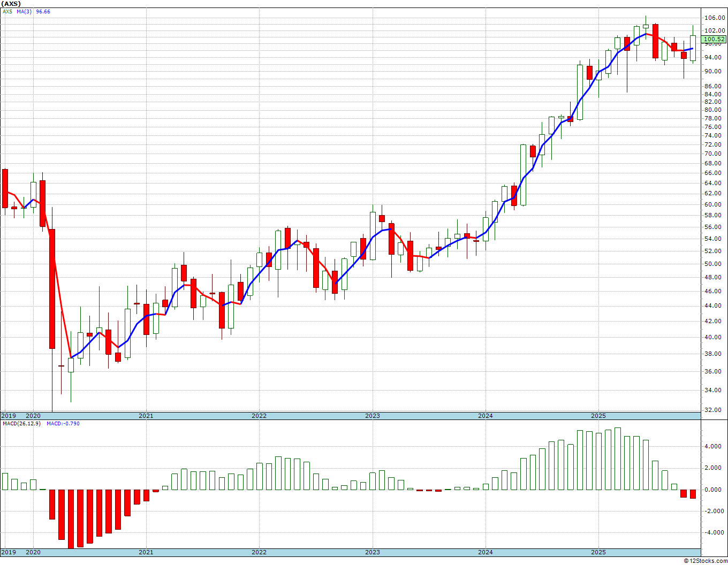728x565 pixels.
Task: Click the -4.000 MACD axis label
Action: [714, 532]
